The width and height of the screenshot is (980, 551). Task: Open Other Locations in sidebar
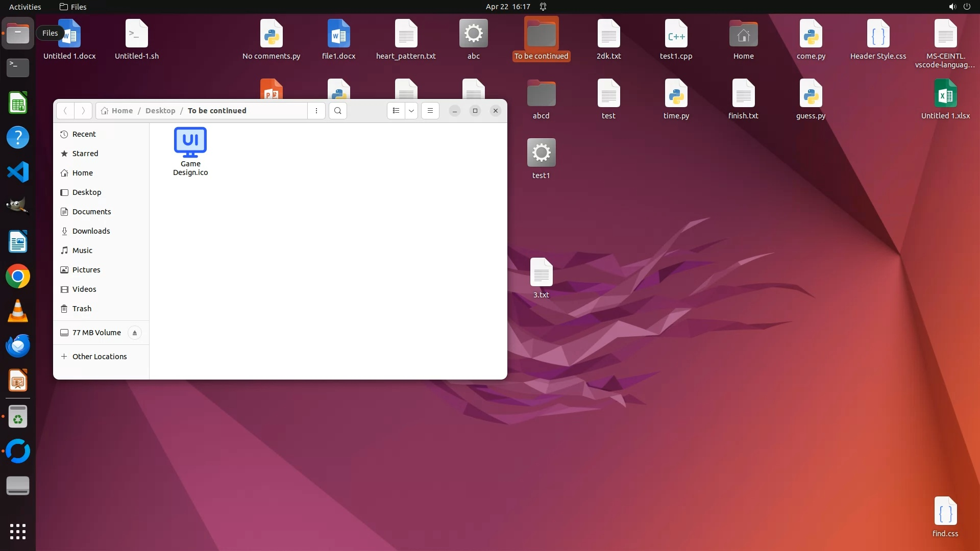click(x=100, y=357)
